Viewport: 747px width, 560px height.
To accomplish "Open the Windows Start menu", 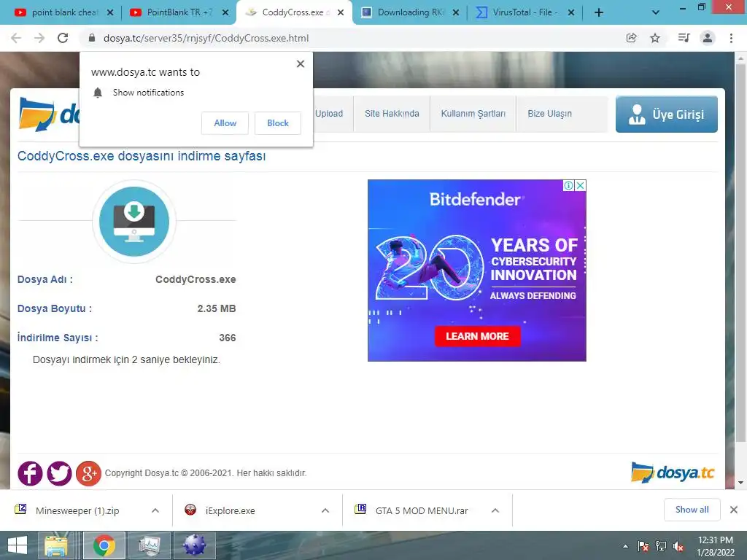I will tap(18, 545).
